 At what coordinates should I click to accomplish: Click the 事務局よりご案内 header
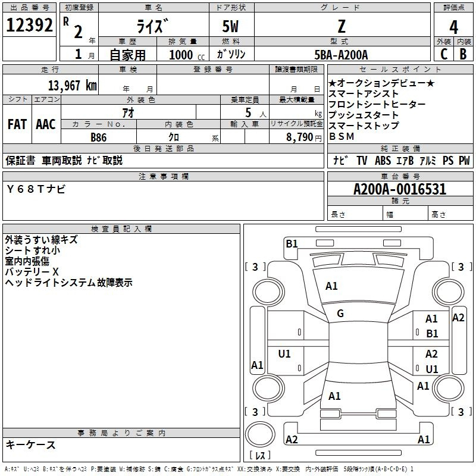[121, 433]
